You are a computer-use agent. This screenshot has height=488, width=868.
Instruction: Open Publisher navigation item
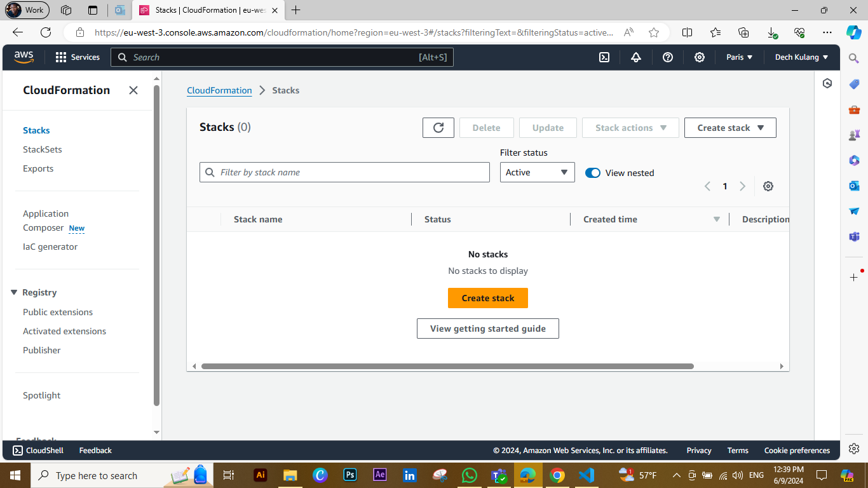(42, 350)
